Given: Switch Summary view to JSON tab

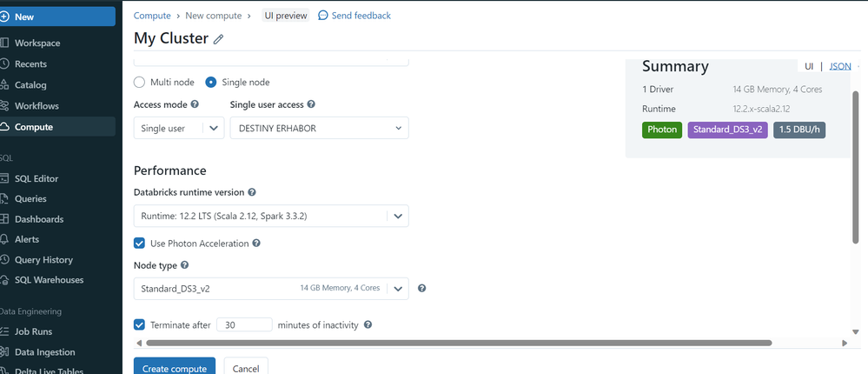Looking at the screenshot, I should (840, 66).
